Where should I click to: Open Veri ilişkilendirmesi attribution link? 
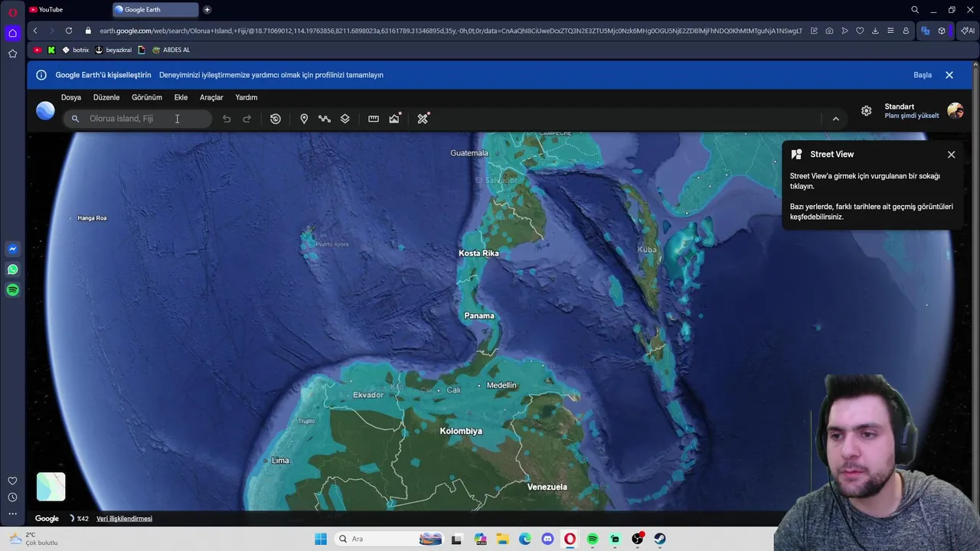point(124,519)
